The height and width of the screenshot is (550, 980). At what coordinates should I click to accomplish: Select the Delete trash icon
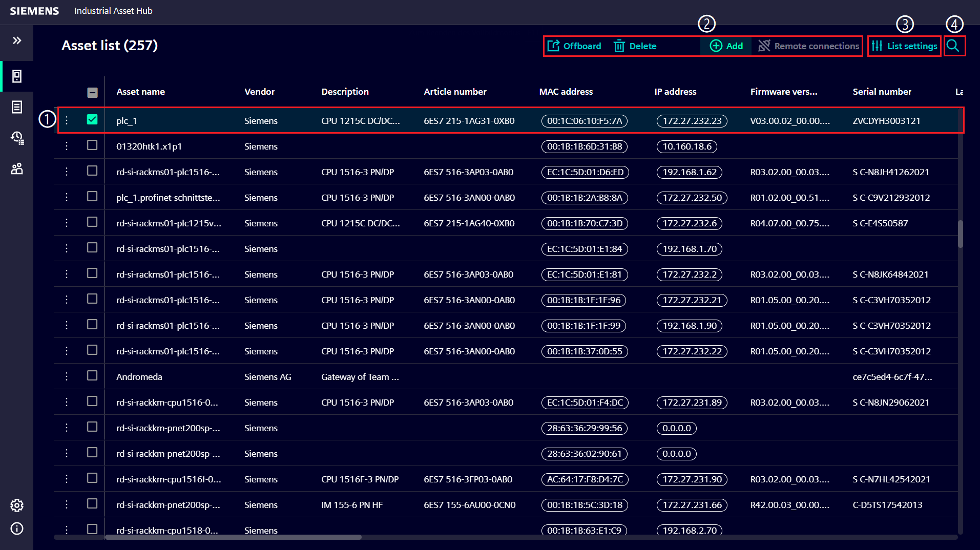[x=619, y=46]
